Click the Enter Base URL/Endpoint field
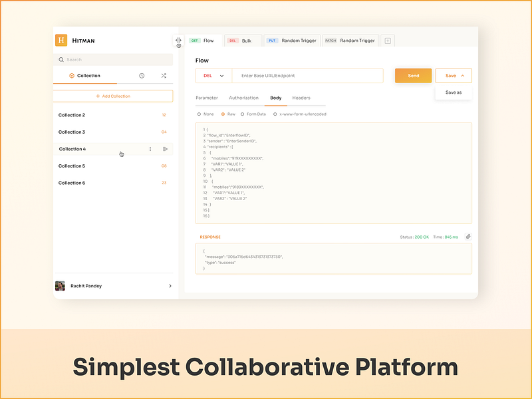This screenshot has height=399, width=532. (x=307, y=76)
